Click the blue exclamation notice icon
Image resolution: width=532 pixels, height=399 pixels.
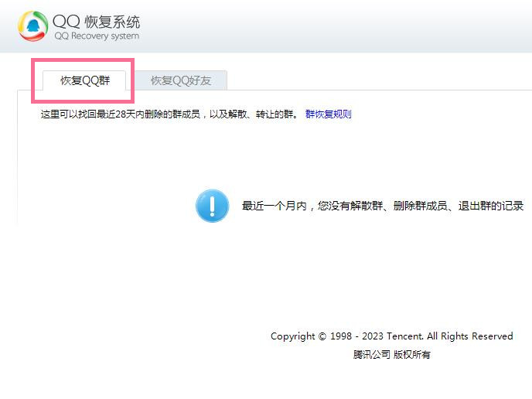(213, 206)
